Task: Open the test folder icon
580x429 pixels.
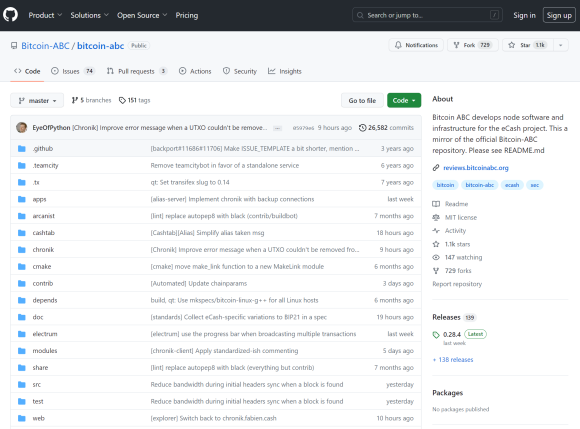Action: [x=22, y=401]
